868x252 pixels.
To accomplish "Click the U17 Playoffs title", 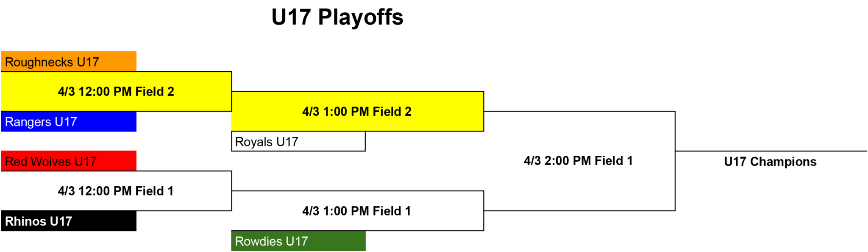I will click(x=337, y=18).
